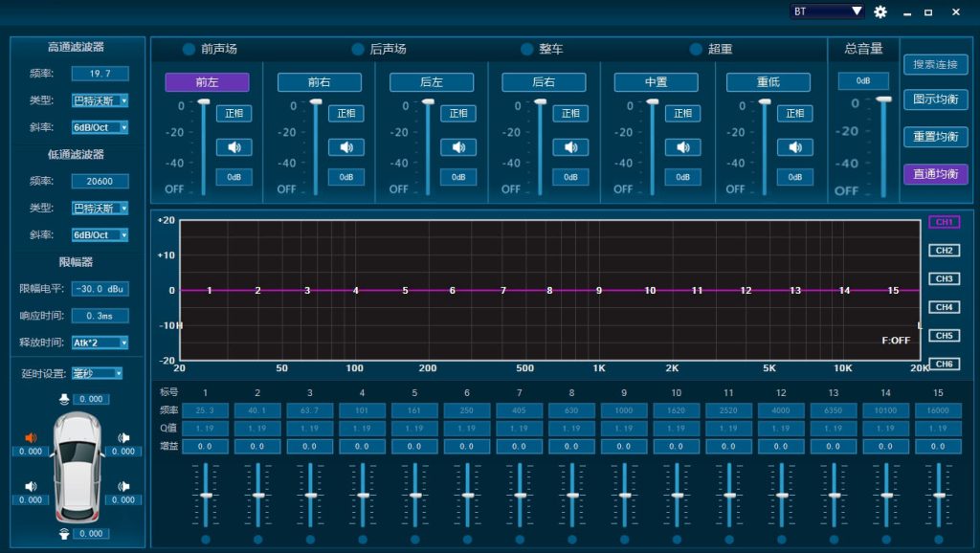The image size is (980, 553).
Task: Select the 前左 channel button
Action: coord(207,82)
